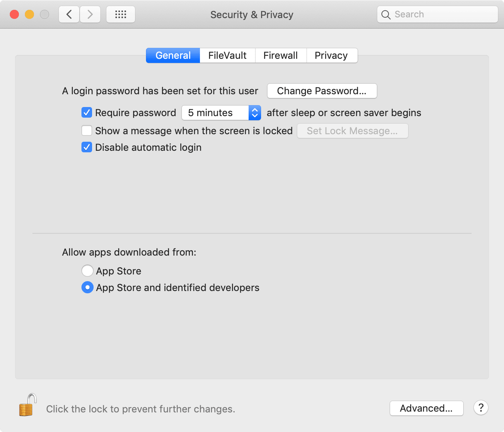
Task: Switch to the Privacy tab
Action: (x=331, y=55)
